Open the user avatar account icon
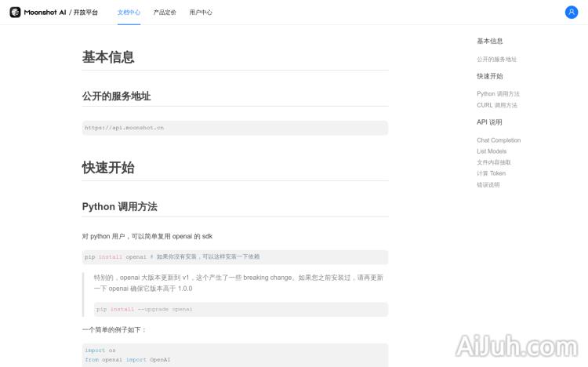 click(571, 12)
